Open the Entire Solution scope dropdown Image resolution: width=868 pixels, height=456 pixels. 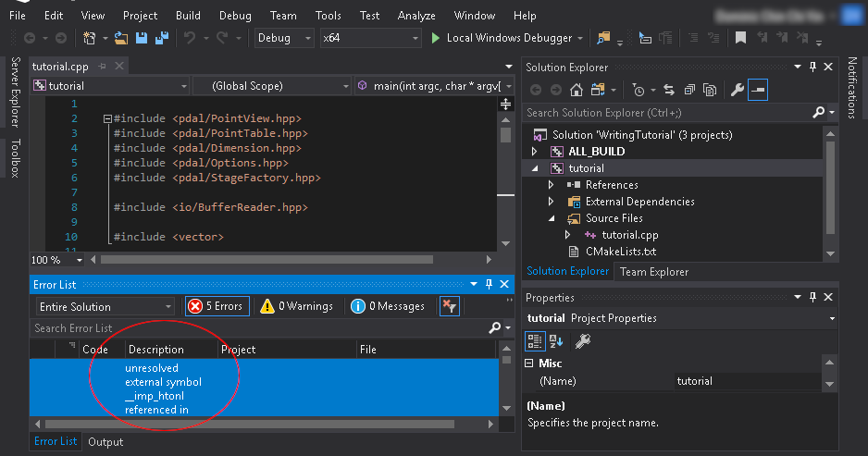(105, 306)
